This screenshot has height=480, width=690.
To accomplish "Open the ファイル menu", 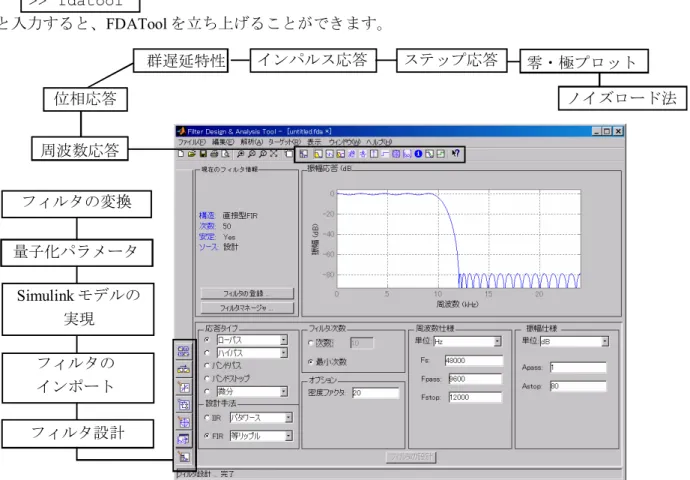I will pyautogui.click(x=192, y=142).
